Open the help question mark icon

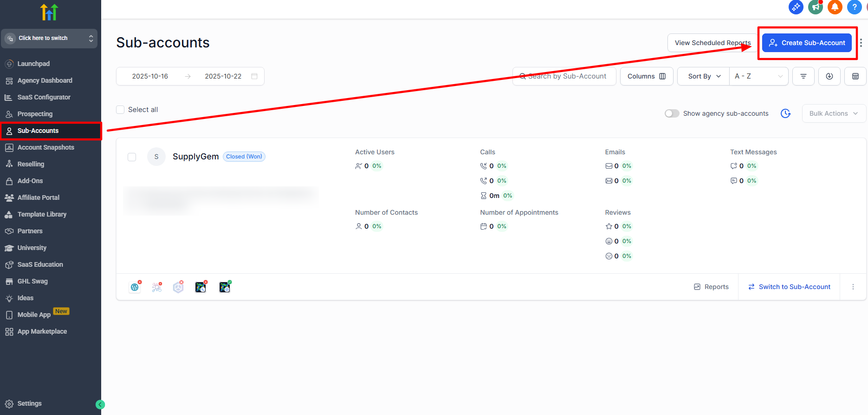[x=855, y=7]
